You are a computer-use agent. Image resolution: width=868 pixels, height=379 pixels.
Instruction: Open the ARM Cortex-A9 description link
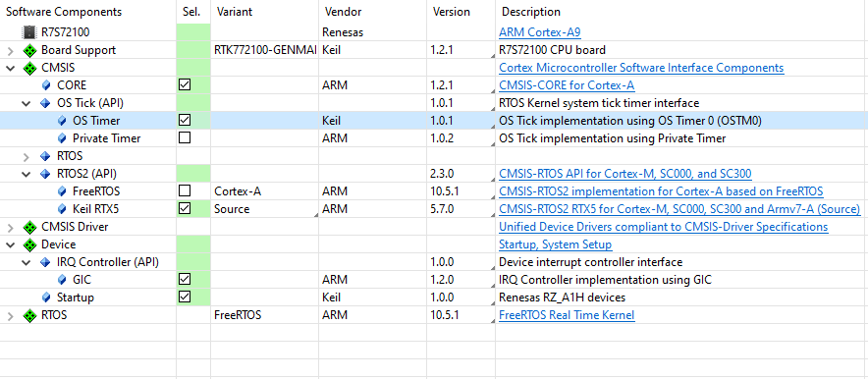coord(540,32)
